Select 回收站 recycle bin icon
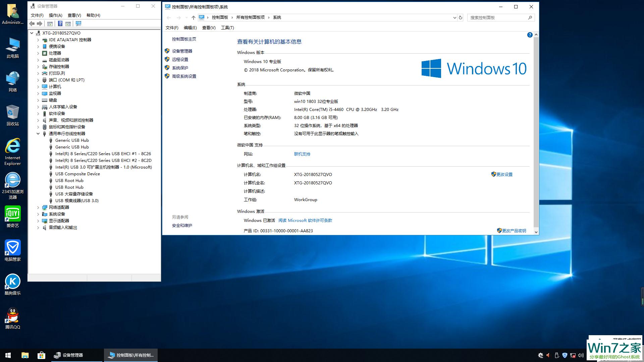Screen dimensions: 644x362 pos(13,115)
